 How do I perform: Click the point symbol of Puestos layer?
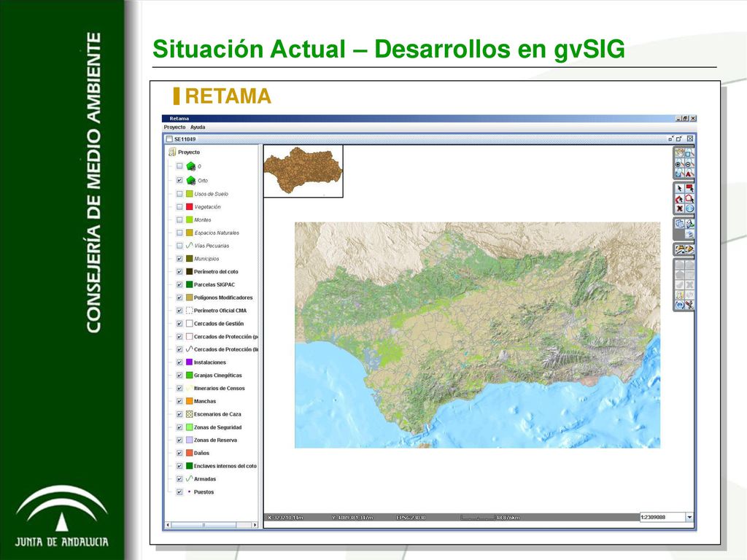[189, 491]
